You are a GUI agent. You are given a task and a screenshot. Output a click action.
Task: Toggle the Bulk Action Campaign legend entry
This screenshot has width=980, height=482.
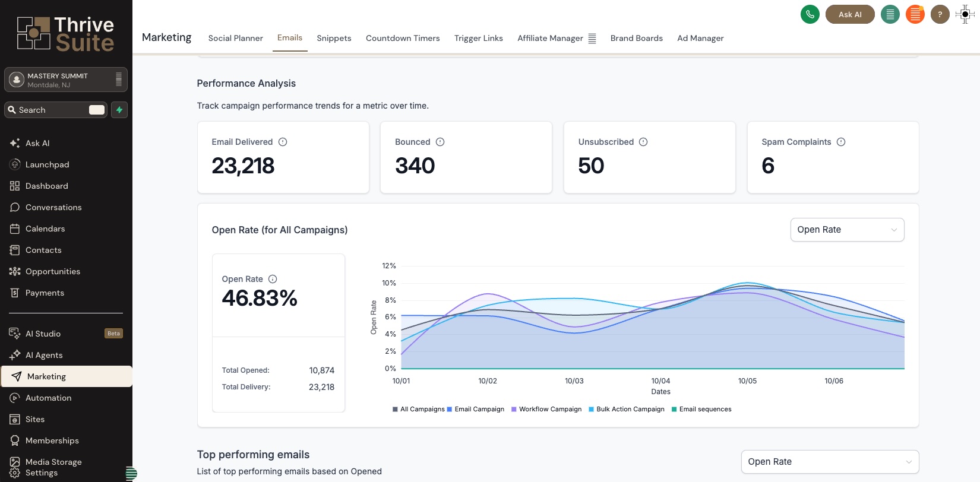tap(627, 409)
